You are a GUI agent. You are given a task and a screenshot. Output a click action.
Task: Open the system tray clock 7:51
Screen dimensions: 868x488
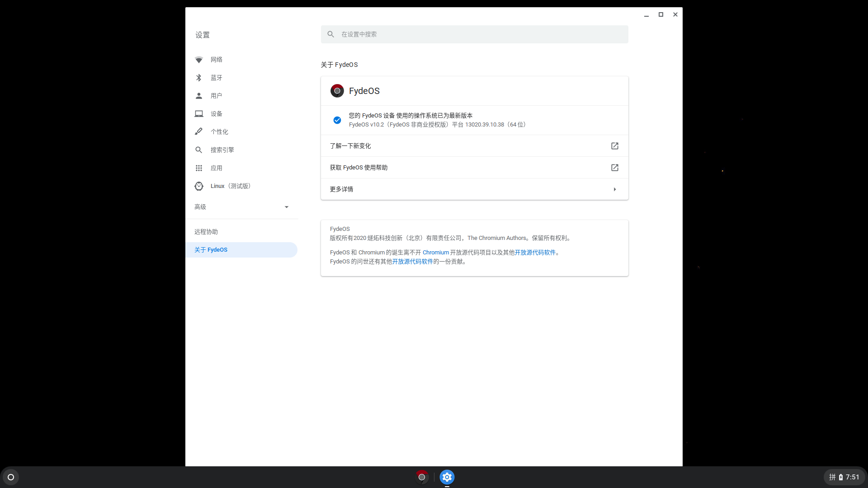(x=853, y=477)
